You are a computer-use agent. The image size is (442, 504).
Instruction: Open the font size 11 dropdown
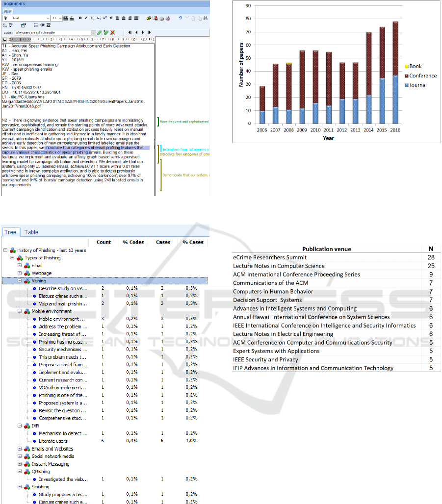coord(60,18)
